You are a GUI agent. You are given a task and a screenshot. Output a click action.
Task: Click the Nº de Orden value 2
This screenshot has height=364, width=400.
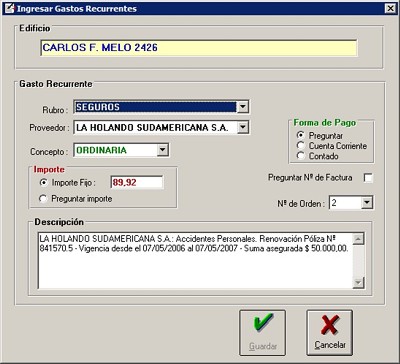click(345, 203)
